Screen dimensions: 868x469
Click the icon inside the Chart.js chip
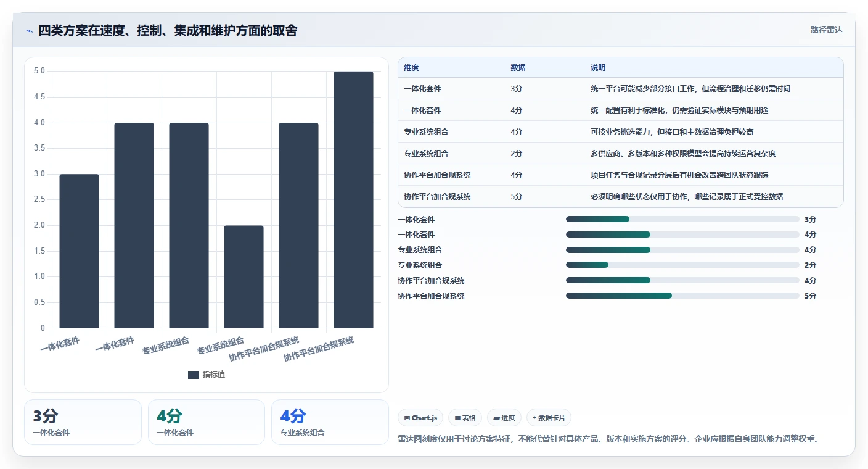tap(407, 418)
